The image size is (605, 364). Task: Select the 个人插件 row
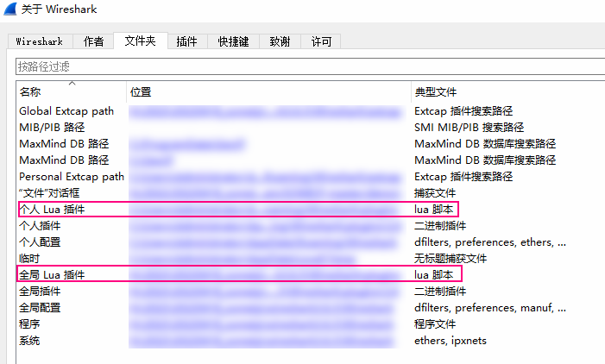click(310, 226)
